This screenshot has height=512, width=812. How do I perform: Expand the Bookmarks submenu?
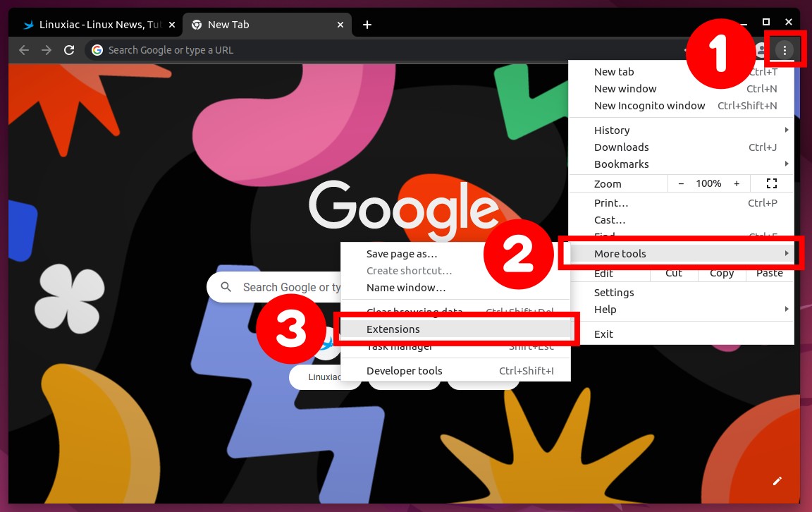(x=681, y=164)
